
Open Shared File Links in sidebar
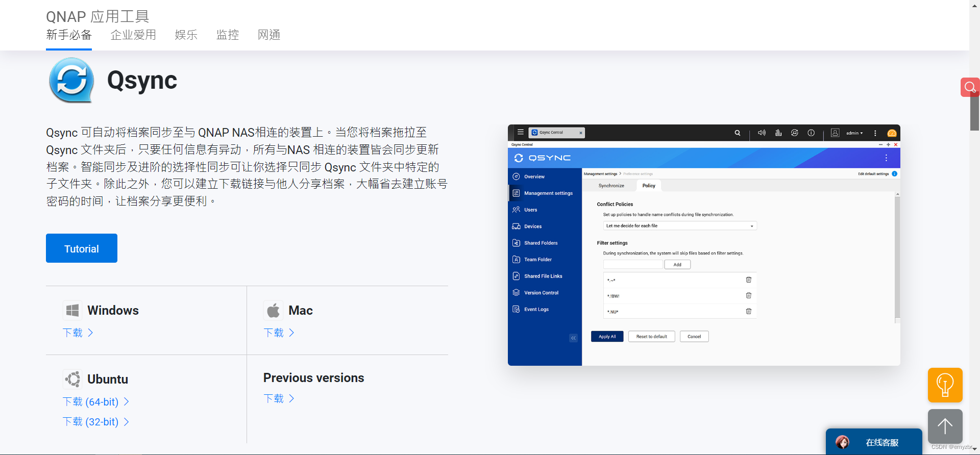tap(545, 276)
